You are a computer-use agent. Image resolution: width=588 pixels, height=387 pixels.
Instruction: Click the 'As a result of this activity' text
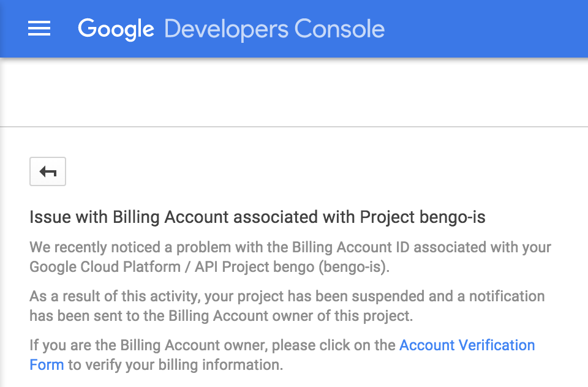115,296
